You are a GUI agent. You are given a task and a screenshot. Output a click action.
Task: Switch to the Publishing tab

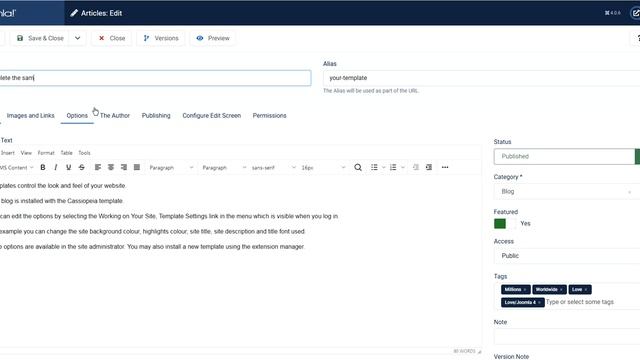[156, 116]
